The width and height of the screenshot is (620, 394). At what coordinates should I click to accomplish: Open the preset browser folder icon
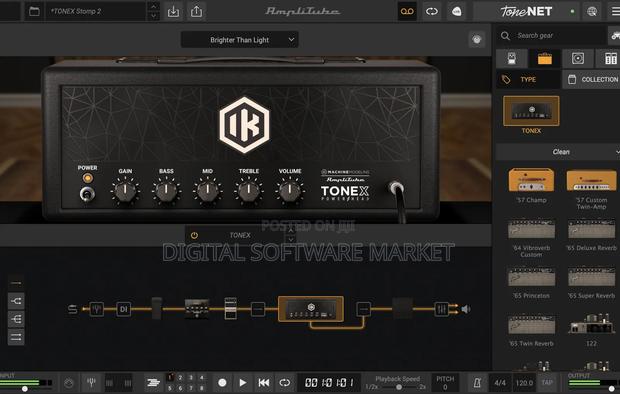[34, 11]
